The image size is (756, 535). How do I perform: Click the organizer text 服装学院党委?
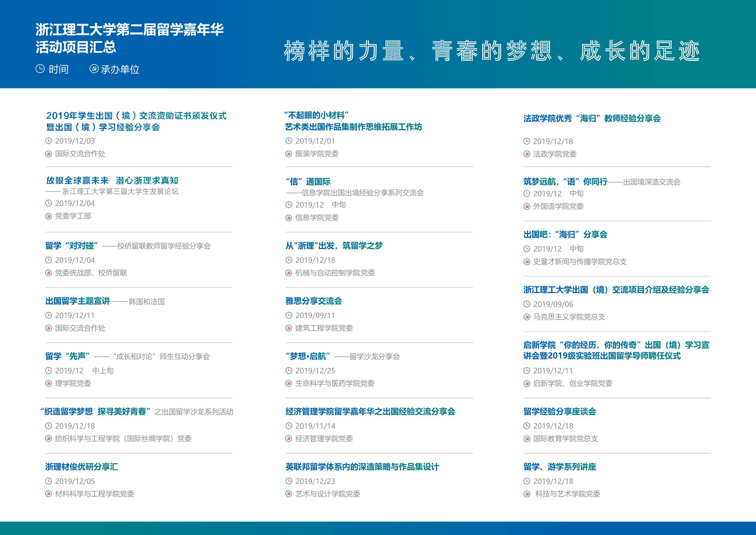coord(317,154)
